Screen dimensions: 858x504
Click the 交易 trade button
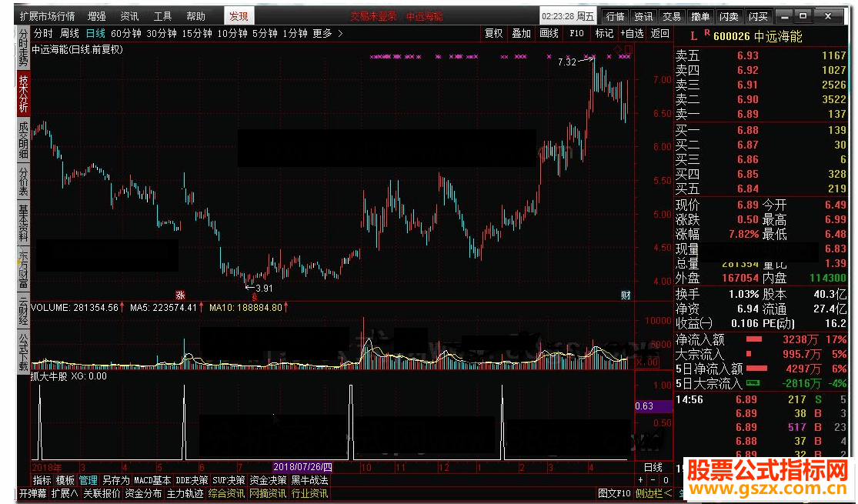point(672,16)
